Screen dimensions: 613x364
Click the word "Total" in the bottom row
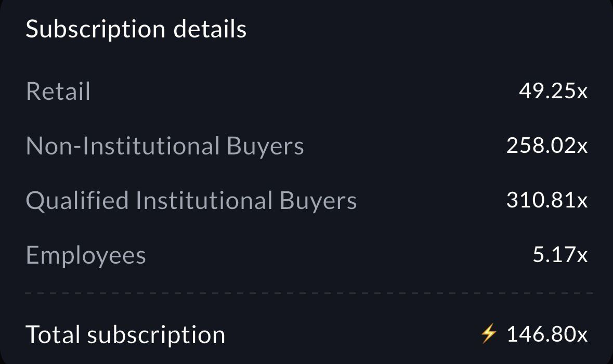(53, 334)
